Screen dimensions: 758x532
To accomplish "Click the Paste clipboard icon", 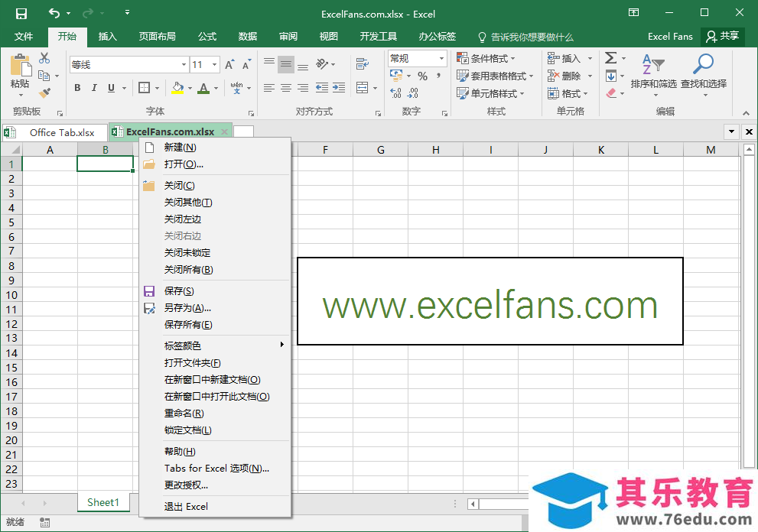I will pyautogui.click(x=21, y=65).
